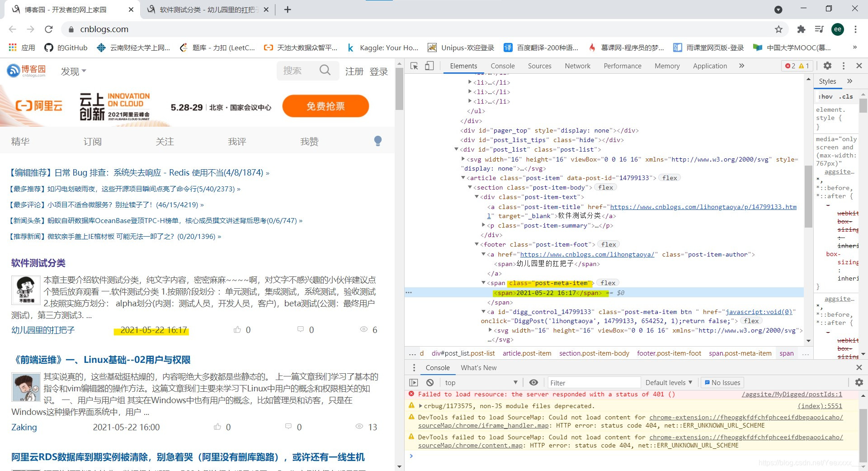The width and height of the screenshot is (868, 471).
Task: Open the Performance tab
Action: 622,66
